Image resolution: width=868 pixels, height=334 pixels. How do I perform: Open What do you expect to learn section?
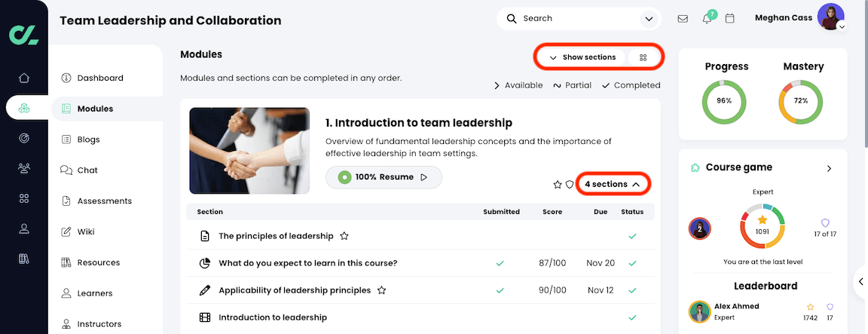pos(307,263)
